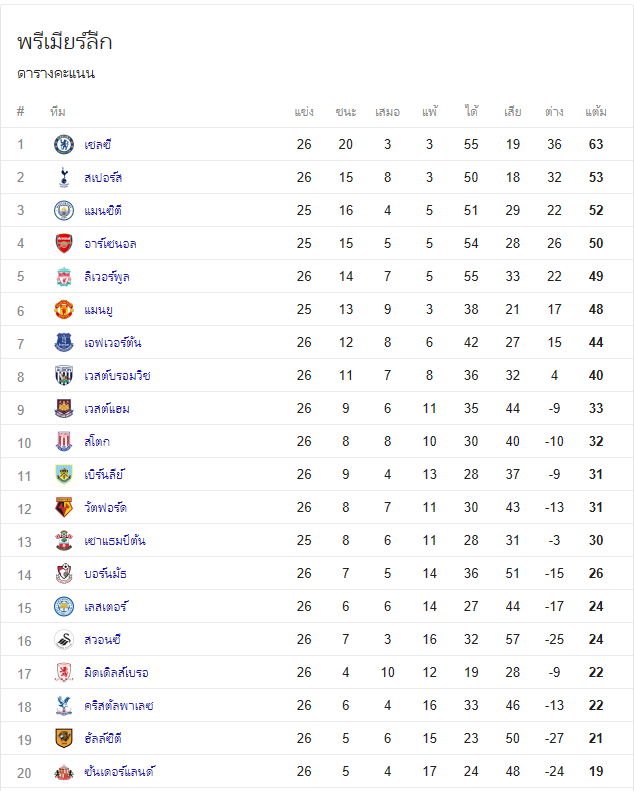This screenshot has height=791, width=634.
Task: Click Chelsea's 63 points value
Action: click(x=596, y=144)
